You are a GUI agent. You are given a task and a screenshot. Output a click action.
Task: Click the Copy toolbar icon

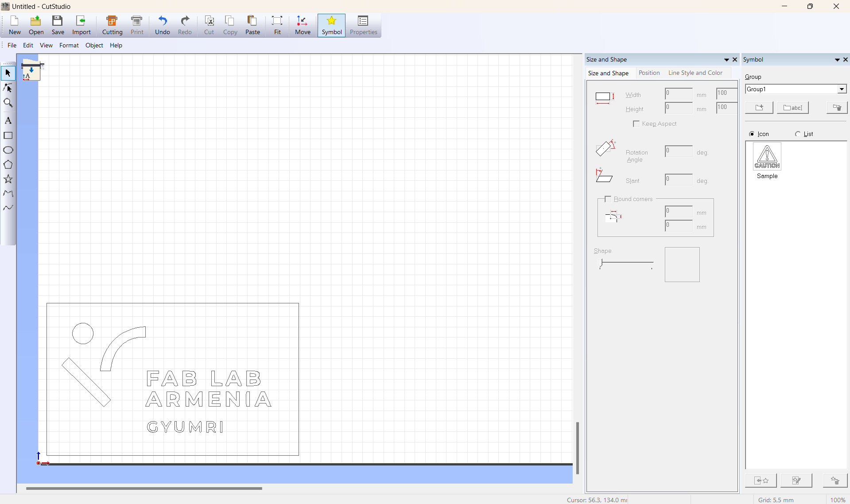[x=230, y=25]
